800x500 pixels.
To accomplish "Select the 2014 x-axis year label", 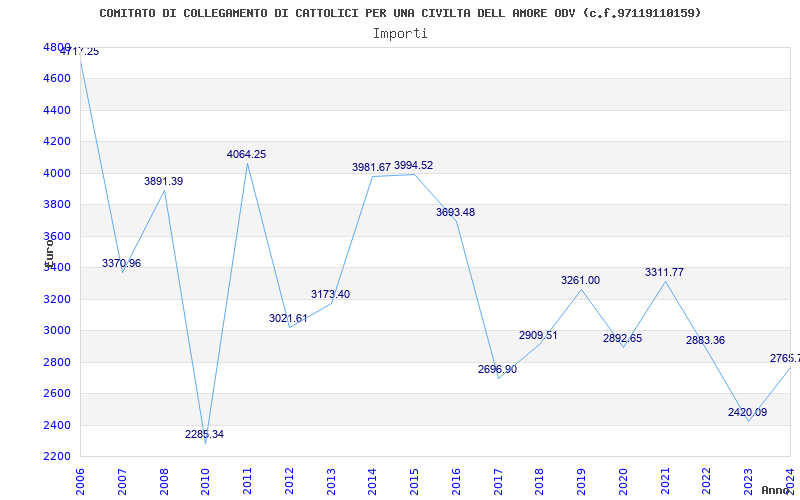I will click(x=372, y=481).
